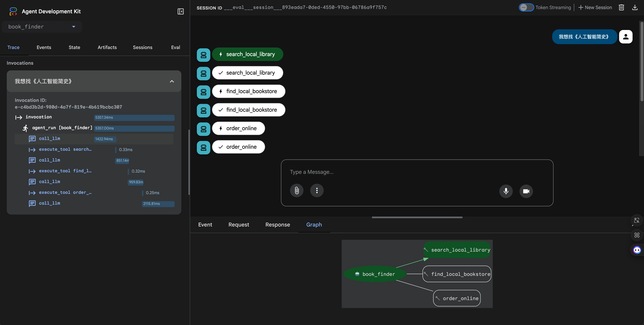The height and width of the screenshot is (325, 644).
Task: Attach a file with paperclip icon
Action: point(297,191)
